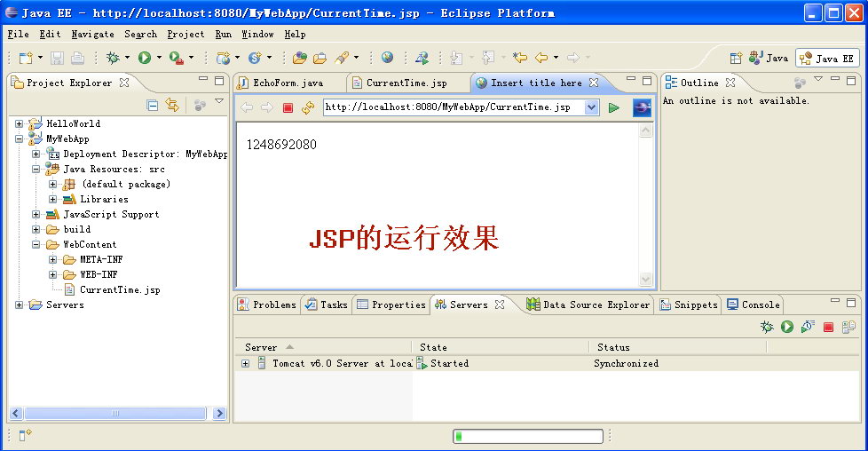
Task: Expand the HelloWorld project node
Action: (x=19, y=123)
